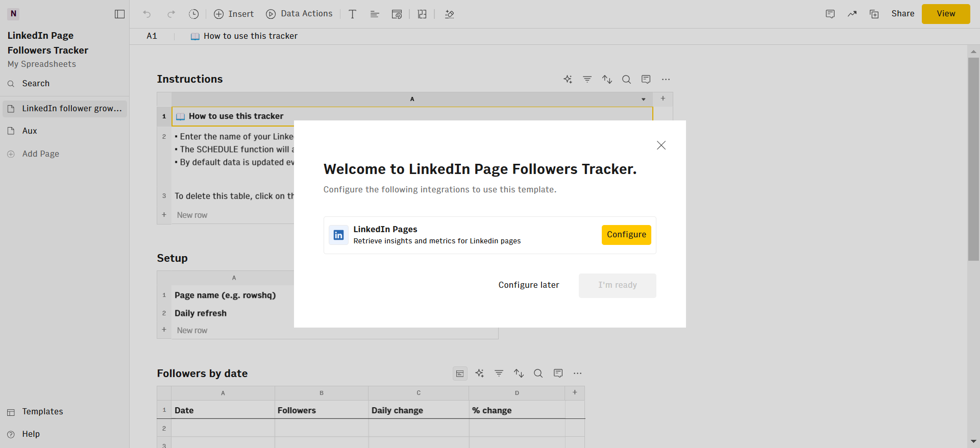Click AI sparkle icon for Instructions table
This screenshot has width=980, height=448.
click(x=568, y=79)
